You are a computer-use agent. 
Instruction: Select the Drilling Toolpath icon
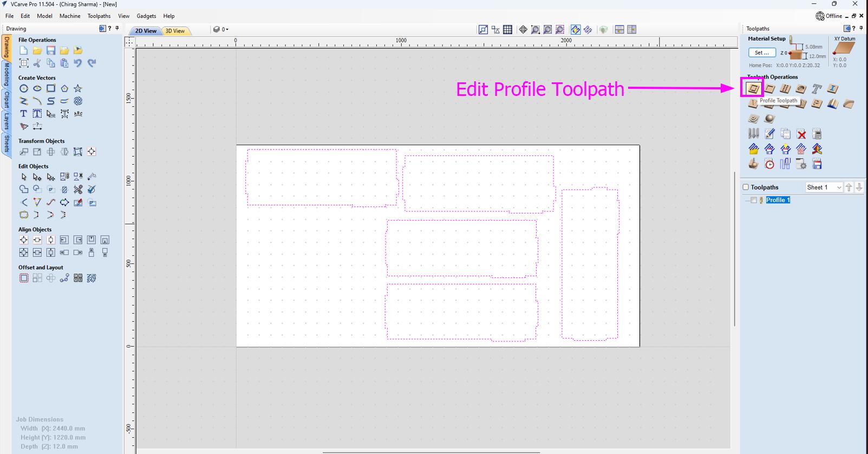pyautogui.click(x=785, y=89)
